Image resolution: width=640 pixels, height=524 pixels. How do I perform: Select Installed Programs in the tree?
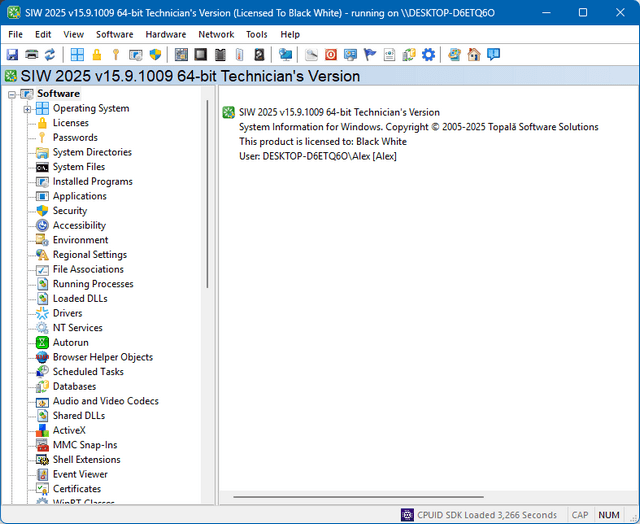point(92,182)
